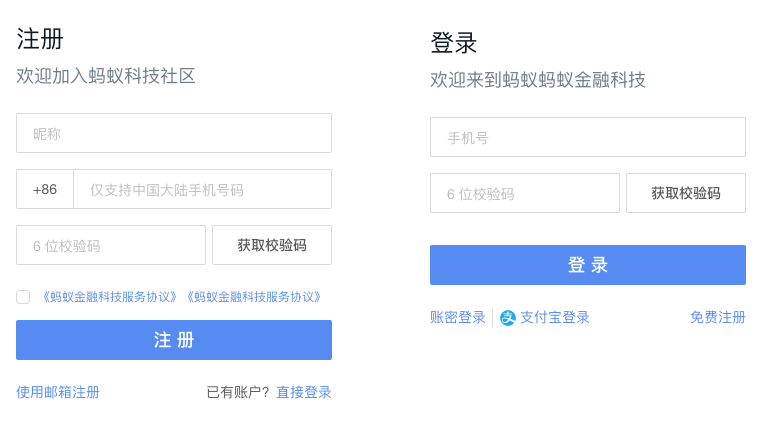This screenshot has width=772, height=435.
Task: Choose 使用邮箱注册 to register by email
Action: tap(58, 392)
